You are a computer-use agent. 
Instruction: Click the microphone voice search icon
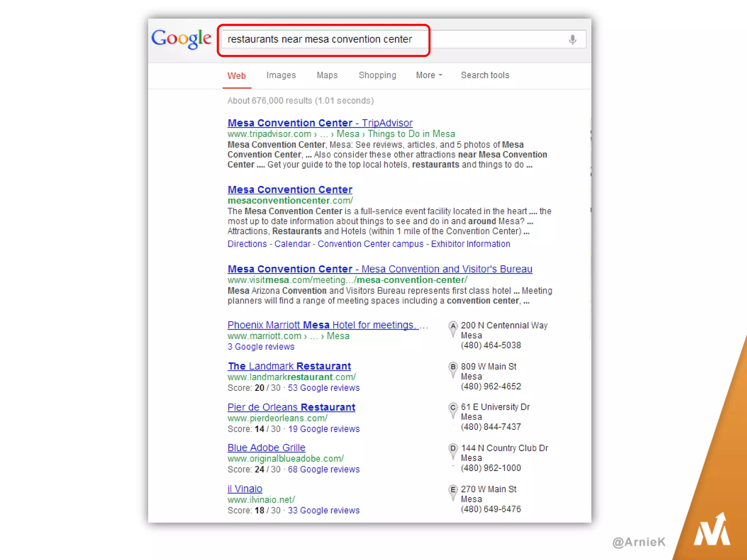click(x=572, y=39)
